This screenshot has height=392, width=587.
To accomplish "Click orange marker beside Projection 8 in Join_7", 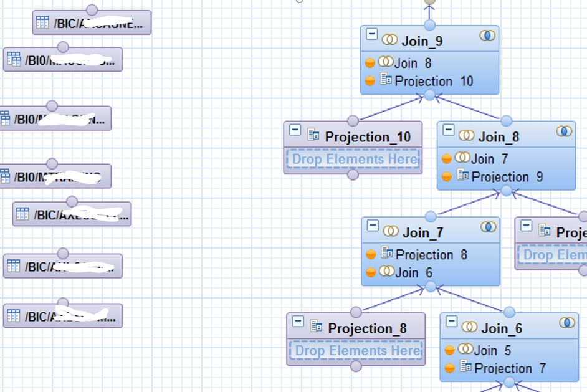I will click(x=371, y=255).
